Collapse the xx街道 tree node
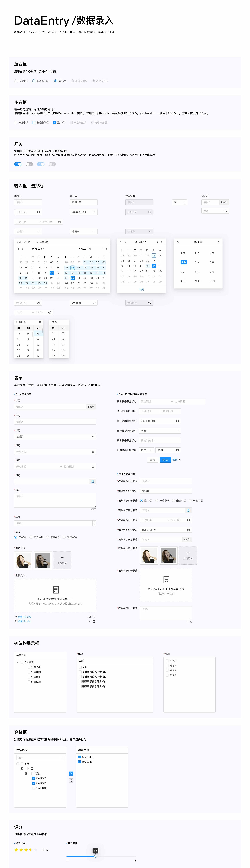Viewport: 250px width, 868px height. [26, 774]
